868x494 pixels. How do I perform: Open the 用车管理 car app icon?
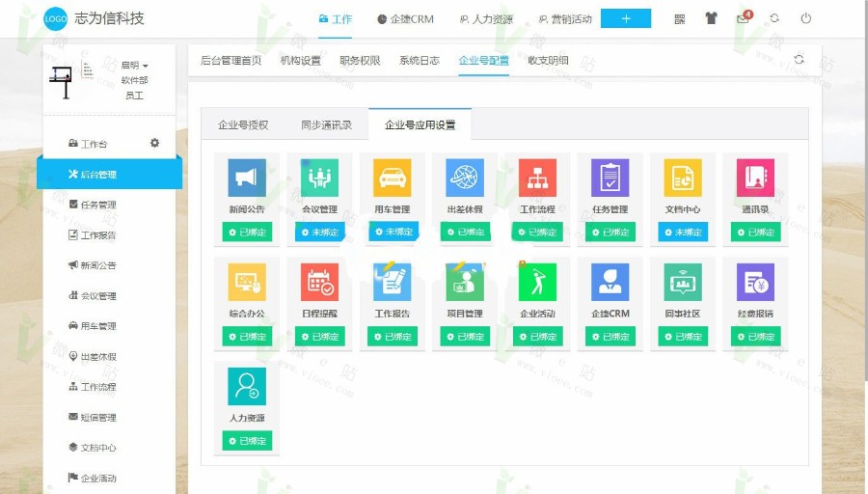coord(392,178)
